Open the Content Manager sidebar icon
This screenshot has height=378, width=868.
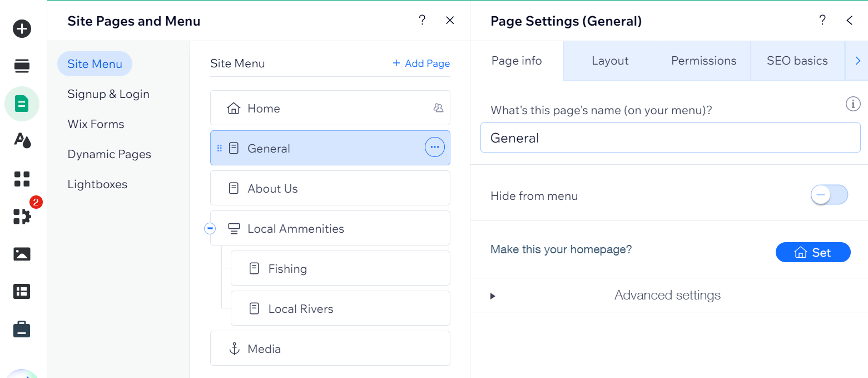[21, 291]
